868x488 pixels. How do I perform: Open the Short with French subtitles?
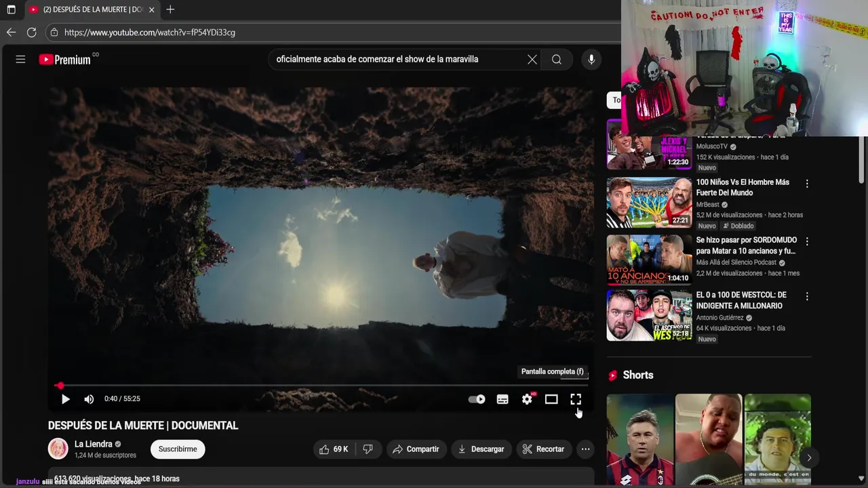(777, 440)
